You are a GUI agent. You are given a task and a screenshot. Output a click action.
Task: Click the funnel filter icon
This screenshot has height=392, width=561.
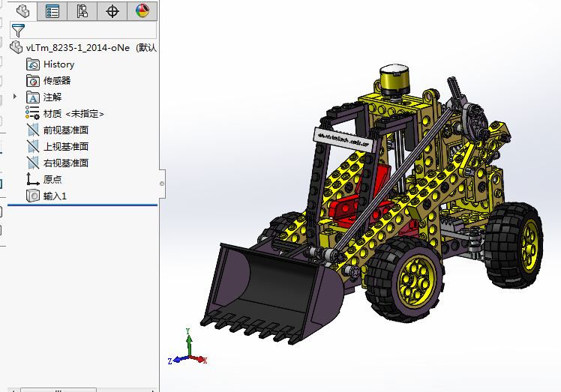coord(18,30)
